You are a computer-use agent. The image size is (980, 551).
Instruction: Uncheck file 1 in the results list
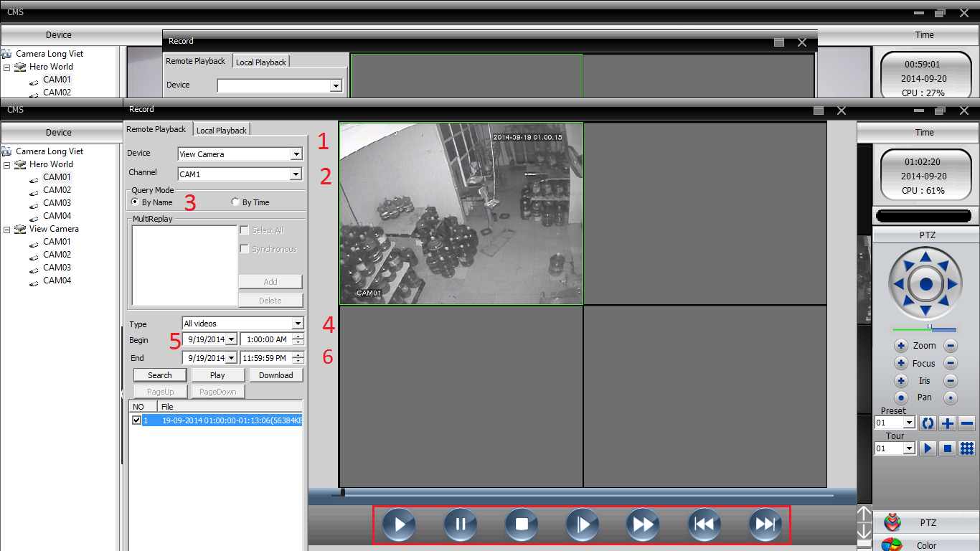point(137,420)
